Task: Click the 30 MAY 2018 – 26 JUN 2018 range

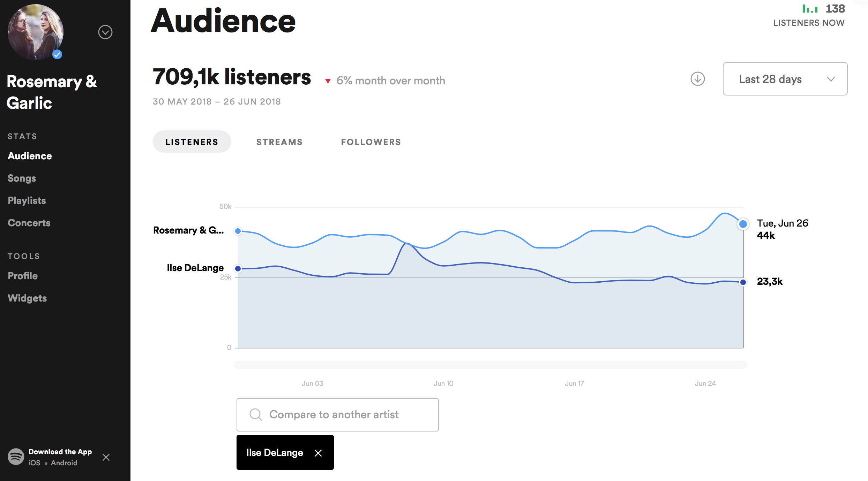Action: point(217,101)
